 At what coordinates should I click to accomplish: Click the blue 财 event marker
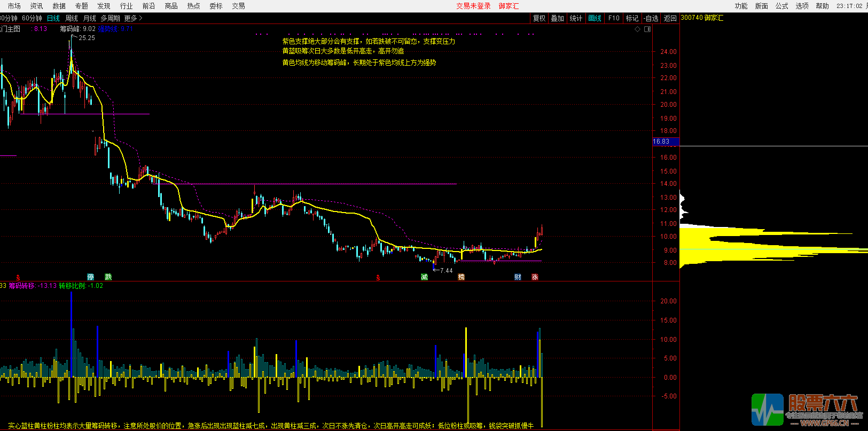point(518,277)
